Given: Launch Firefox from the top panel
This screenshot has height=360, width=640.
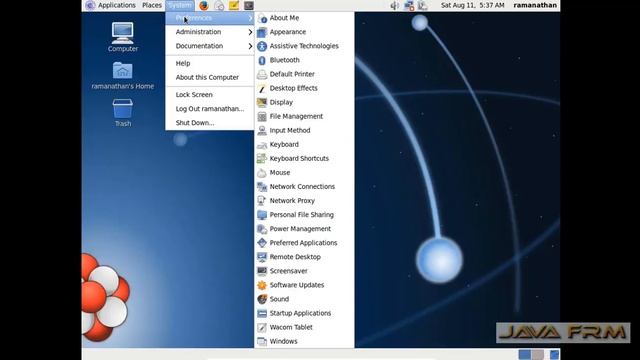Looking at the screenshot, I should (204, 5).
